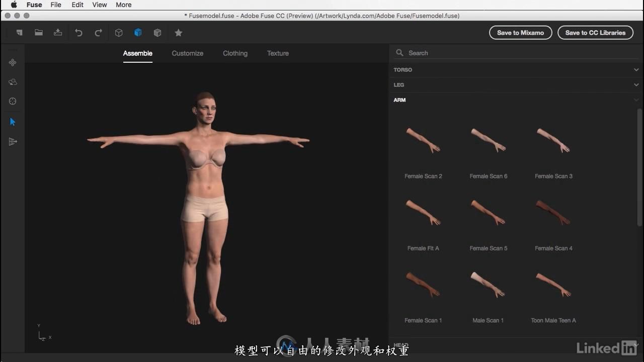Click Save to CC Libraries button
The width and height of the screenshot is (644, 362).
coord(595,33)
